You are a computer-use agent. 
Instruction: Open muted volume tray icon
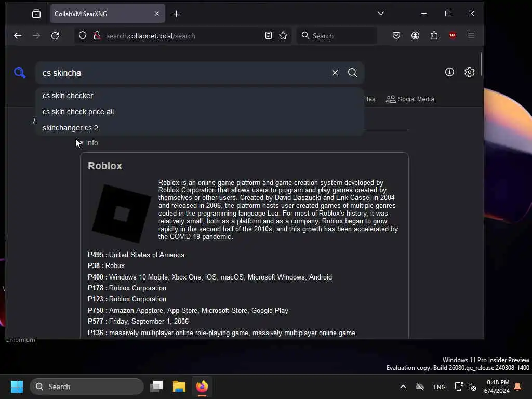[x=472, y=387]
